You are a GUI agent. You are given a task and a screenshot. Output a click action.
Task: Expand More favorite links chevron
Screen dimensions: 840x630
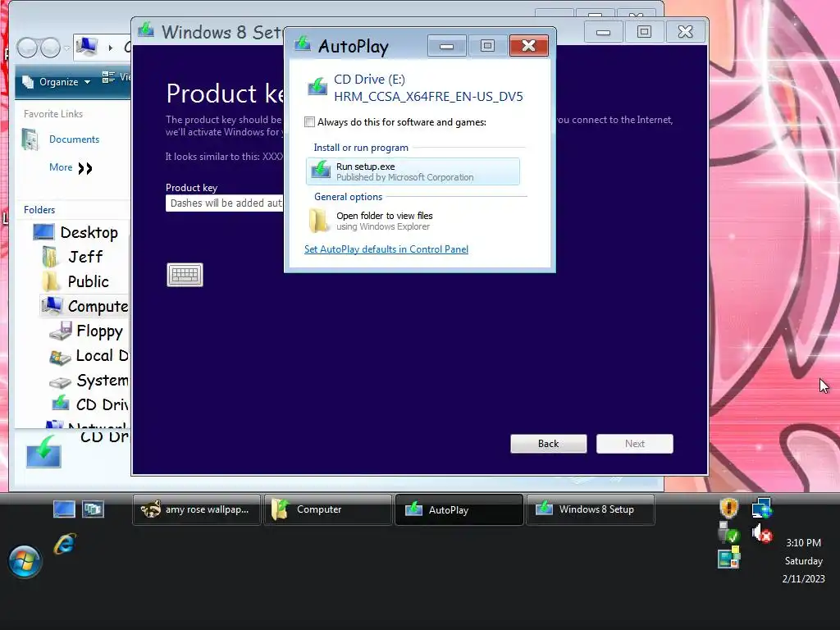coord(85,168)
